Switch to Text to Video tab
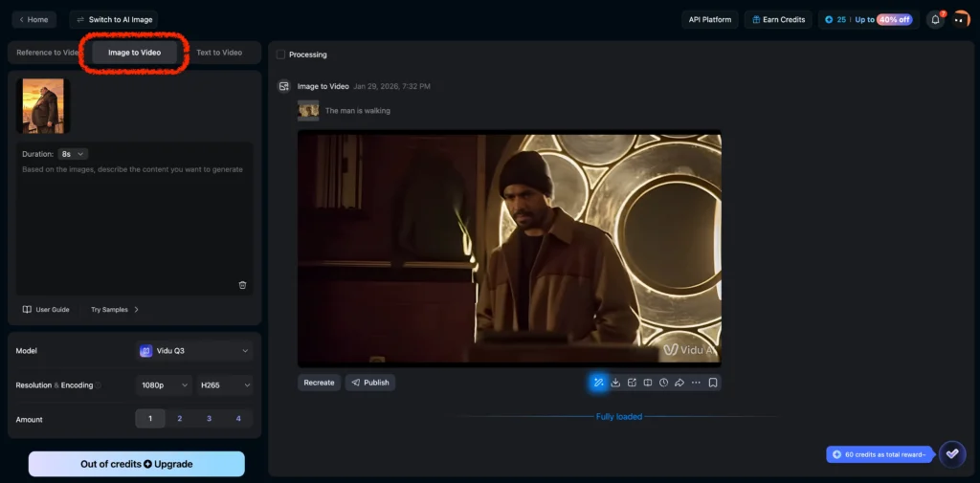This screenshot has width=980, height=483. pyautogui.click(x=219, y=53)
